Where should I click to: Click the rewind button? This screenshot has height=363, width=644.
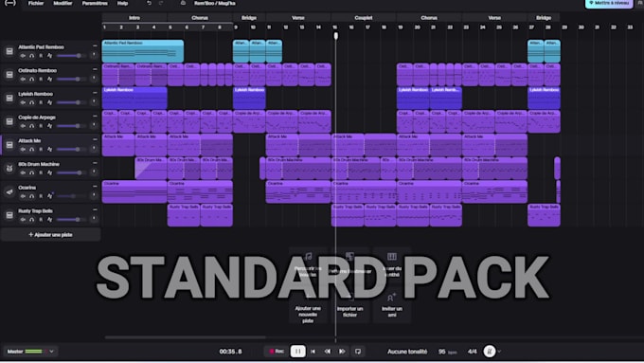point(328,352)
